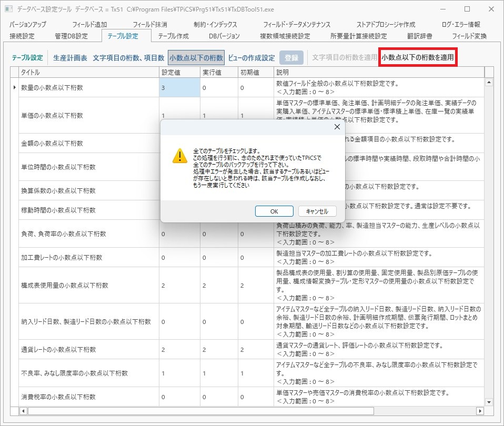Click 文字項目の桁数を適用 toolbar item
This screenshot has height=426, width=504.
[x=345, y=57]
